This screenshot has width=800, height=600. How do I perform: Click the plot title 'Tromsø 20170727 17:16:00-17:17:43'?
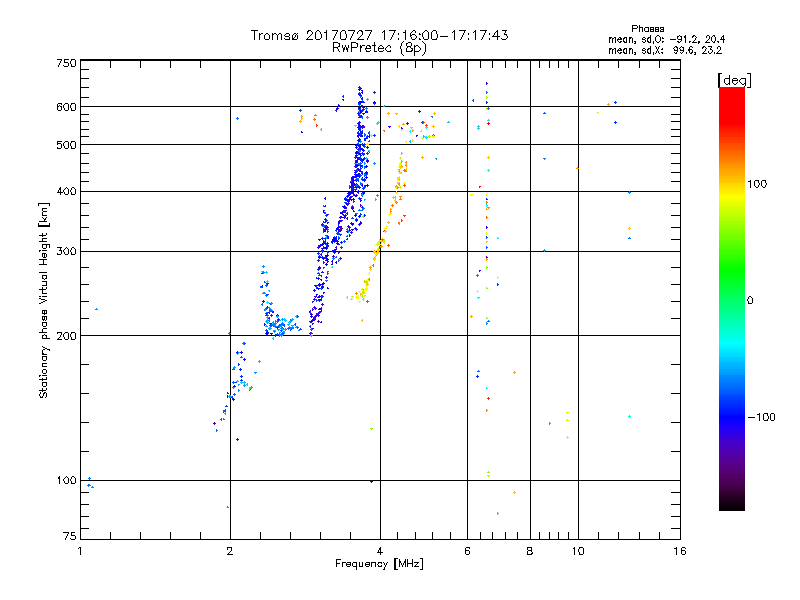(379, 35)
